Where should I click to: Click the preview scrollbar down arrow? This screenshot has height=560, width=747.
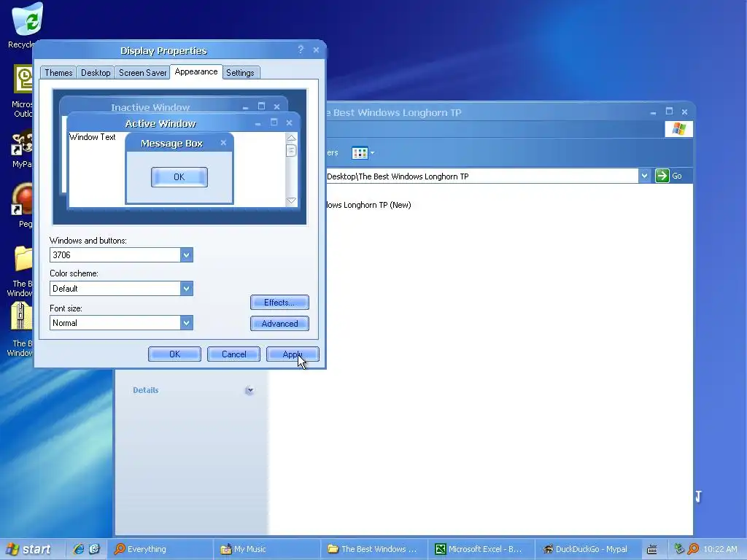pyautogui.click(x=291, y=201)
